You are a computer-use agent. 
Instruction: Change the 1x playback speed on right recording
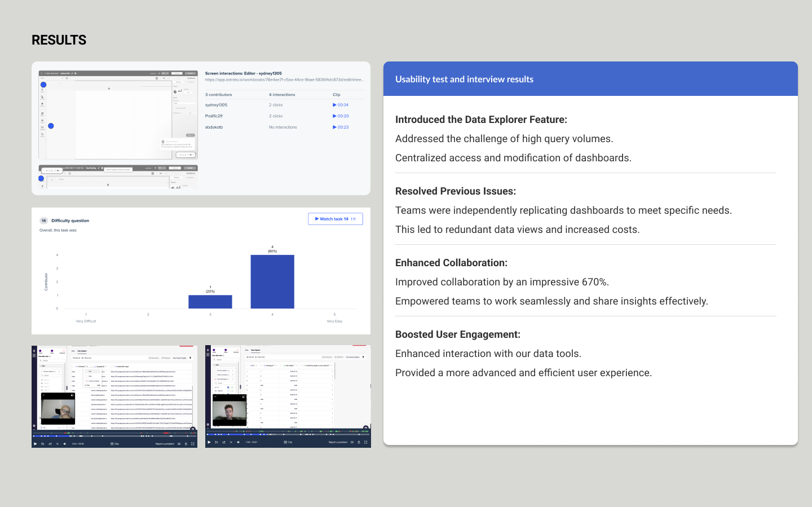(x=231, y=442)
